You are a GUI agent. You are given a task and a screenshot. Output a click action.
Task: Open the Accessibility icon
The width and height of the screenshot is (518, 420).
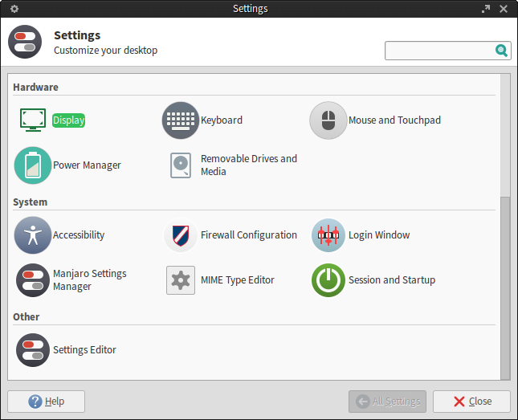(33, 235)
